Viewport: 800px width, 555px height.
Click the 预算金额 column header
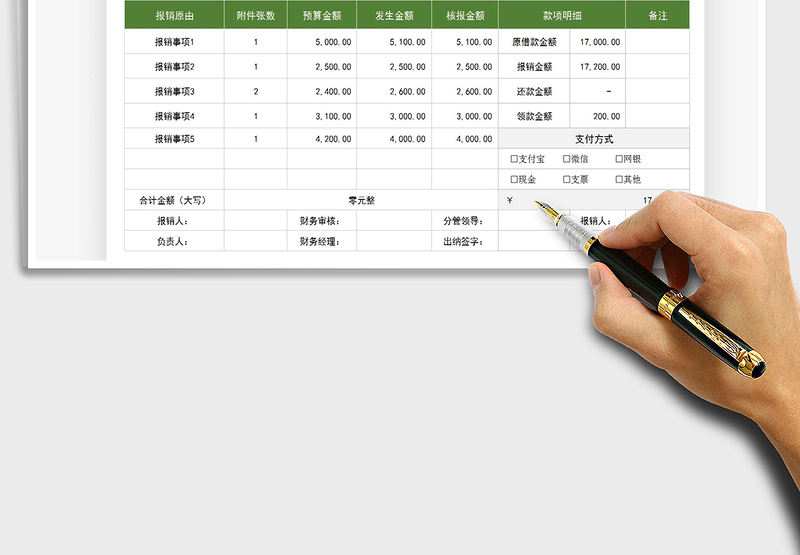322,17
